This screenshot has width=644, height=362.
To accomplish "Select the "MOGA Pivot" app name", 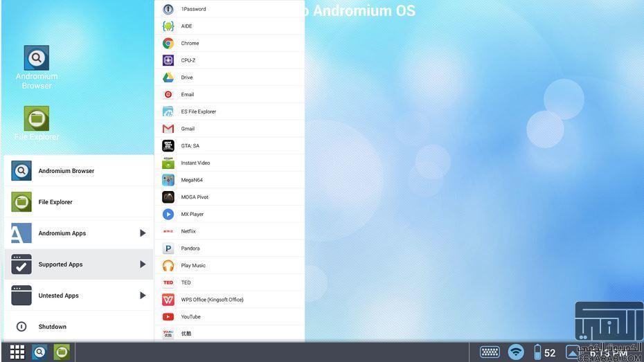I will 195,197.
